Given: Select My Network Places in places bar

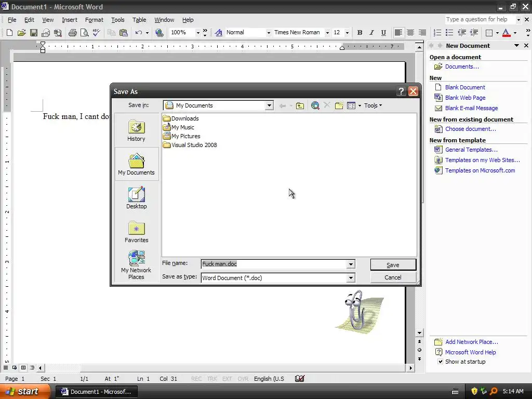Looking at the screenshot, I should click(137, 265).
